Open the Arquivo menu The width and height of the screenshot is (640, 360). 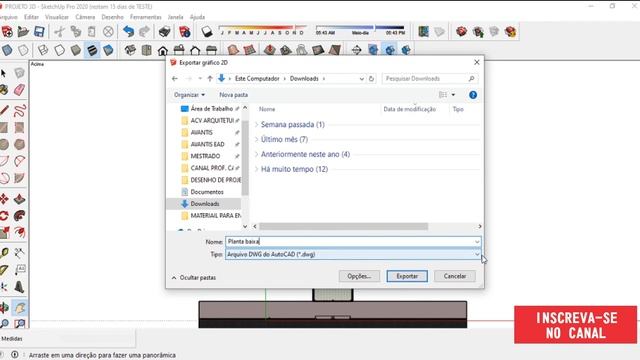point(9,17)
